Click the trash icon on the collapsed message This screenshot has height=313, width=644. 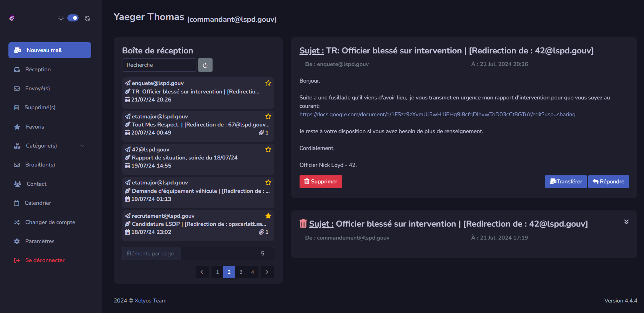303,224
